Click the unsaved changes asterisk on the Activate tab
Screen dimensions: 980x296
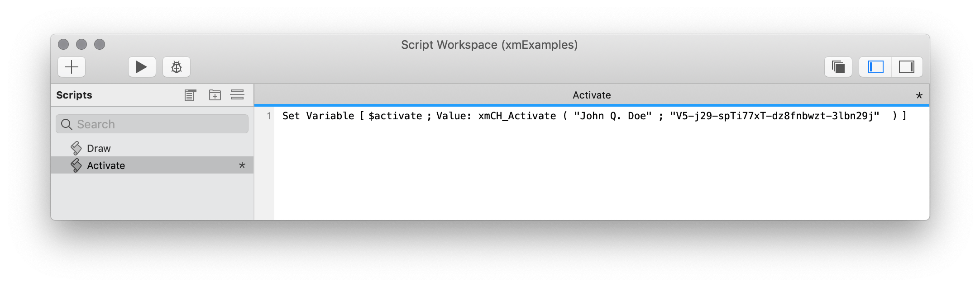click(919, 96)
